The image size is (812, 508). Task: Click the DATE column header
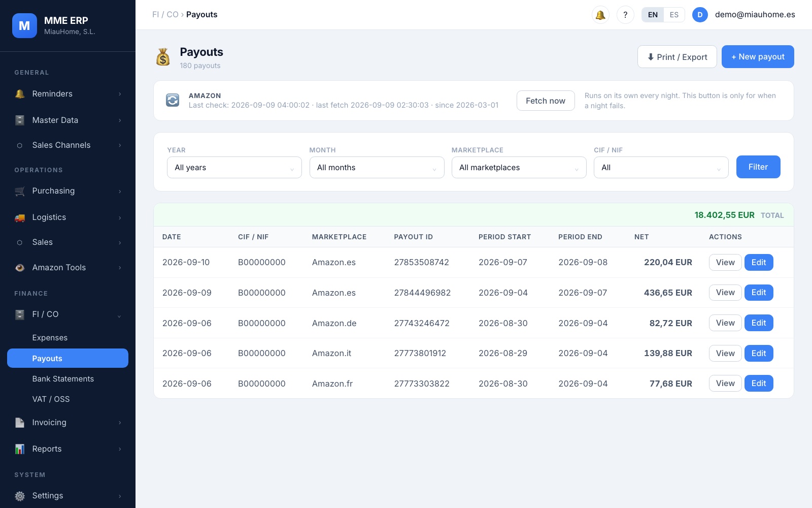pyautogui.click(x=172, y=237)
